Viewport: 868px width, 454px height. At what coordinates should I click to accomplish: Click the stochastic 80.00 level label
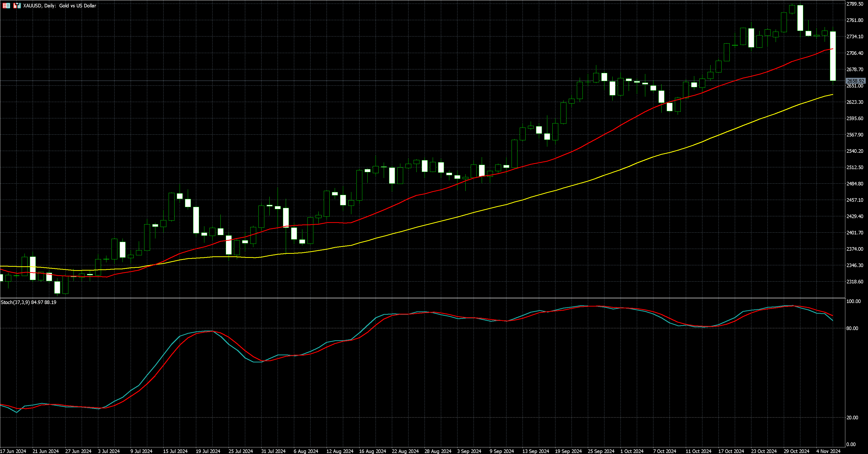(852, 328)
